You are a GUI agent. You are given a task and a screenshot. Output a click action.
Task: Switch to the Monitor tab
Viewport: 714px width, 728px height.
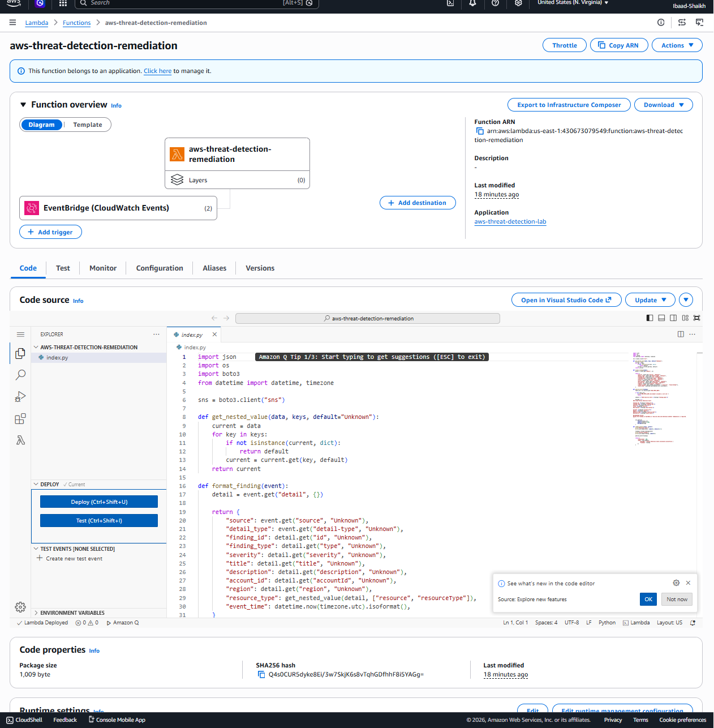pyautogui.click(x=103, y=268)
